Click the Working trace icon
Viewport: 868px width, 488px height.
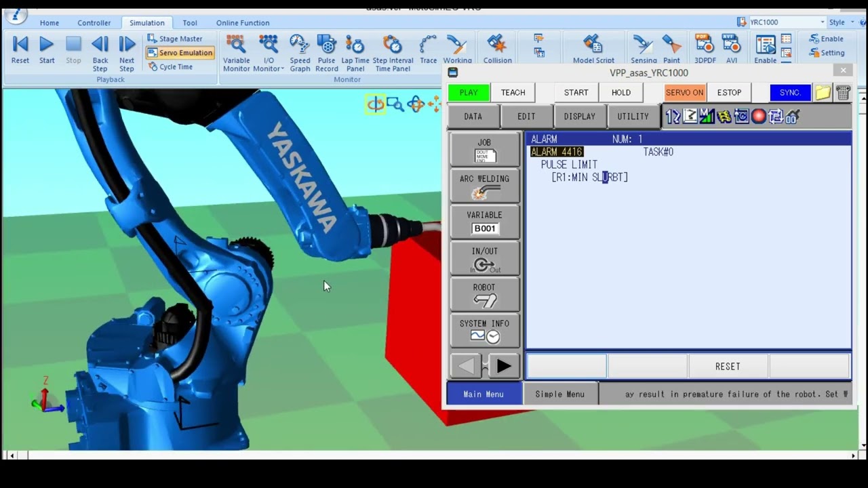458,50
